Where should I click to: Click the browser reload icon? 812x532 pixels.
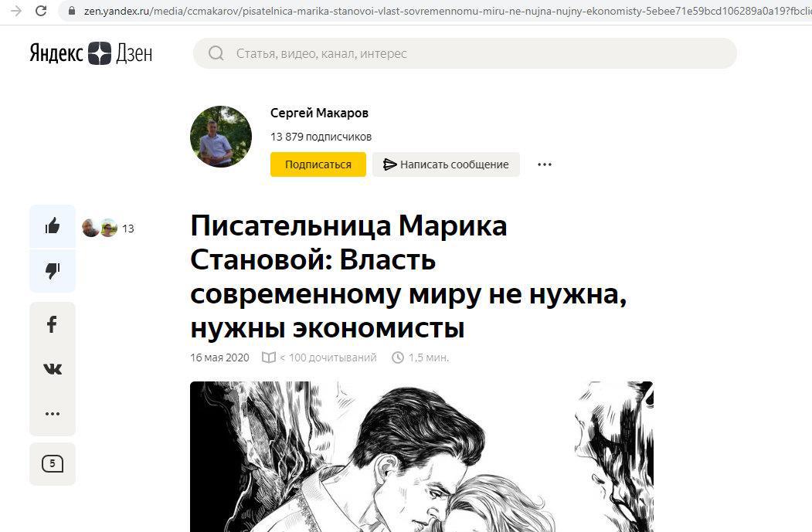pos(41,10)
